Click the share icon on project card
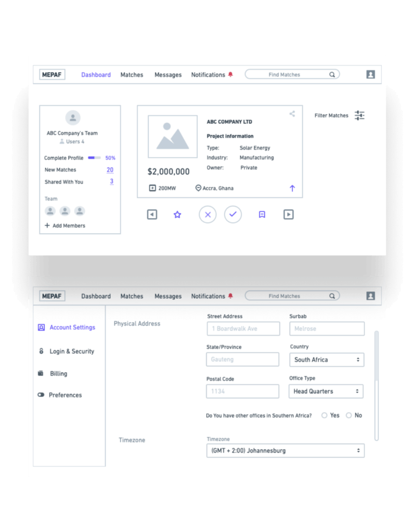413x532 pixels. (x=292, y=114)
